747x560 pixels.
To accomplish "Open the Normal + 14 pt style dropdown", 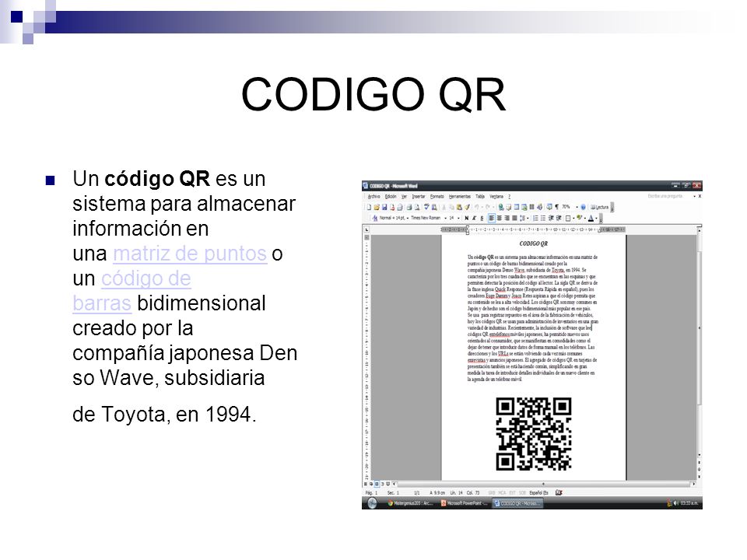I will [407, 218].
